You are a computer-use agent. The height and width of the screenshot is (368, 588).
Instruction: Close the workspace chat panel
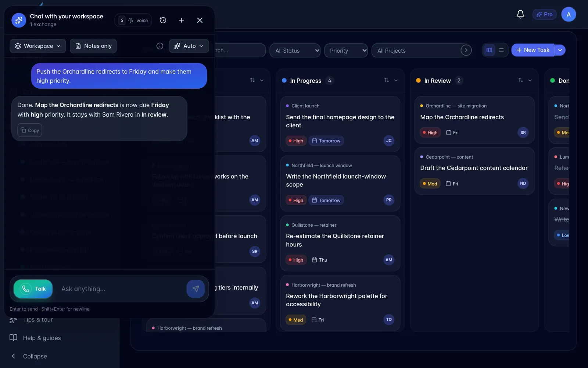click(x=200, y=20)
